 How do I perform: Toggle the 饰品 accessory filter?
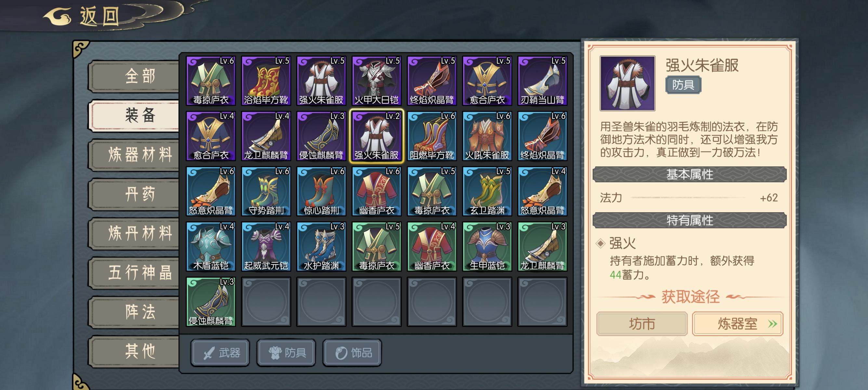point(352,353)
